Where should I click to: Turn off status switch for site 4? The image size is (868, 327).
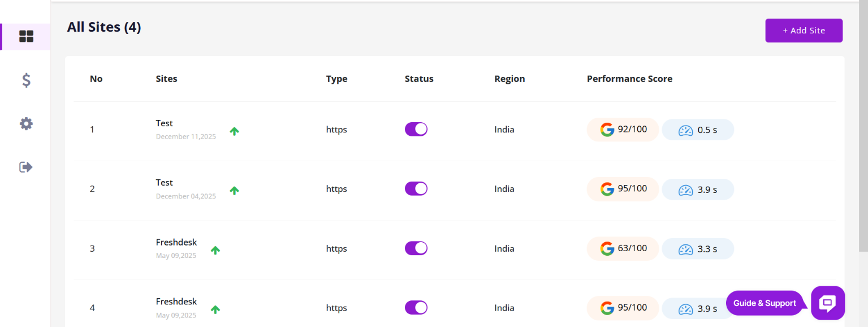[416, 308]
